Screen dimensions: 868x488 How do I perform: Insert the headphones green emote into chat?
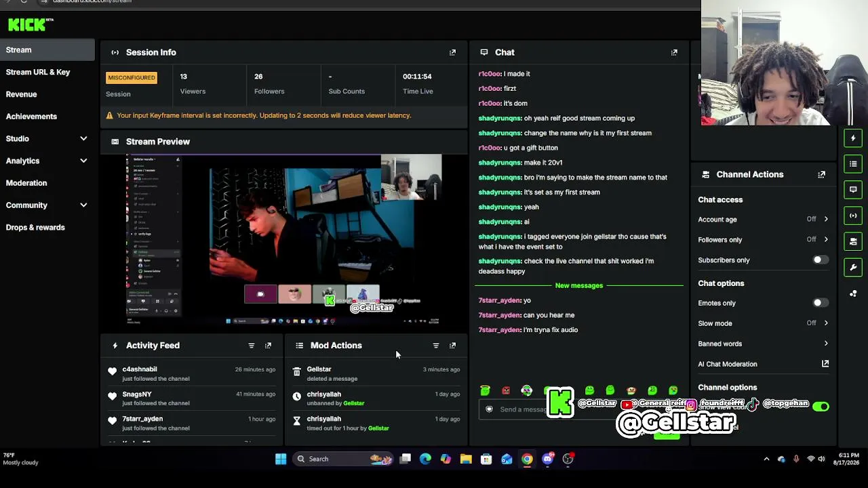(x=527, y=390)
